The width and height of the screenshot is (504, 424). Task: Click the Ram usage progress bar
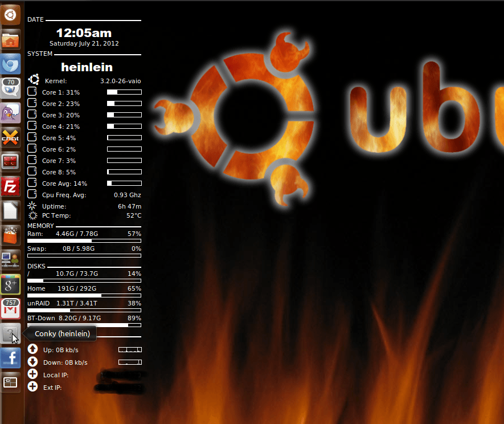(x=84, y=240)
